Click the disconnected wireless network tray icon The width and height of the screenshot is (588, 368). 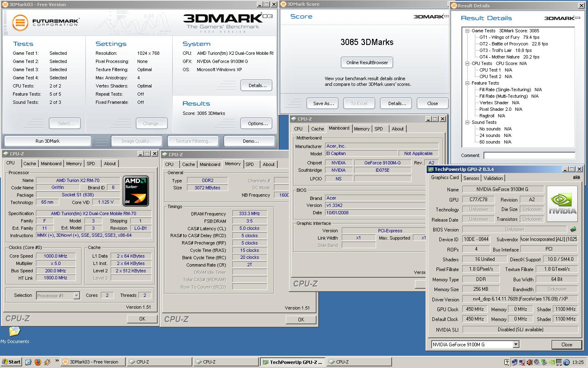pos(522,362)
